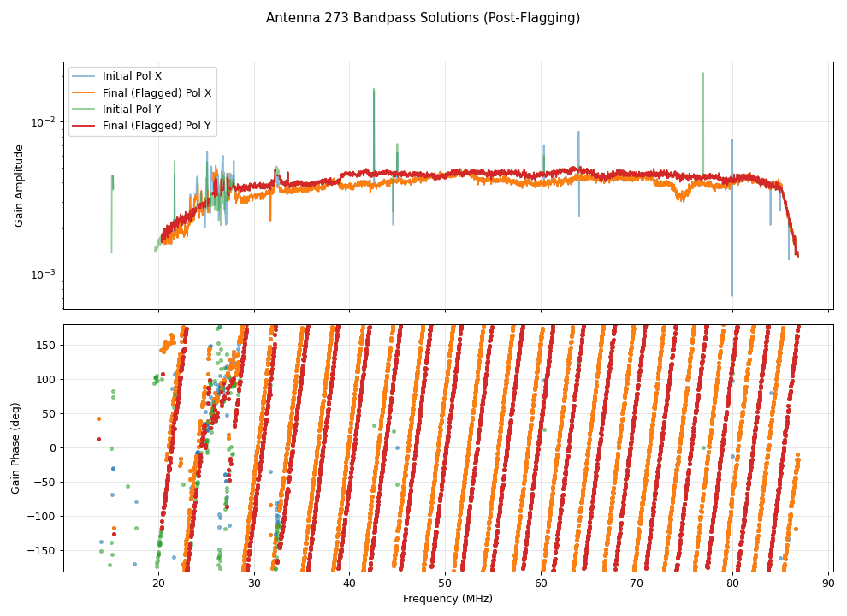Image resolution: width=847 pixels, height=616 pixels.
Task: Click the 90 tick label on the frequency axis
Action: point(827,583)
